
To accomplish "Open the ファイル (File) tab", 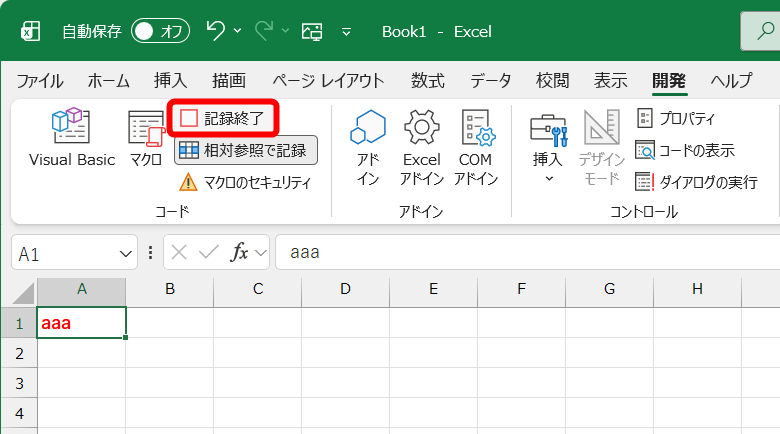I will click(40, 81).
